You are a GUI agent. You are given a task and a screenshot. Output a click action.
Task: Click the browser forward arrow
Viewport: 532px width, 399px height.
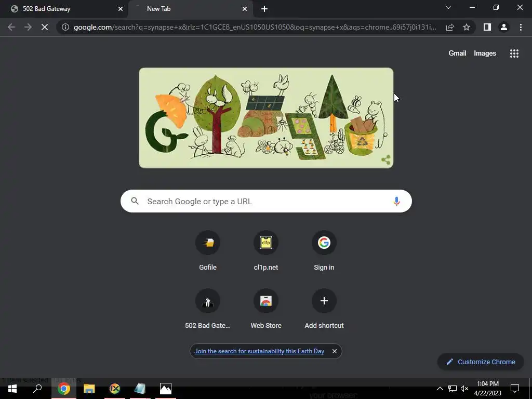pos(28,27)
